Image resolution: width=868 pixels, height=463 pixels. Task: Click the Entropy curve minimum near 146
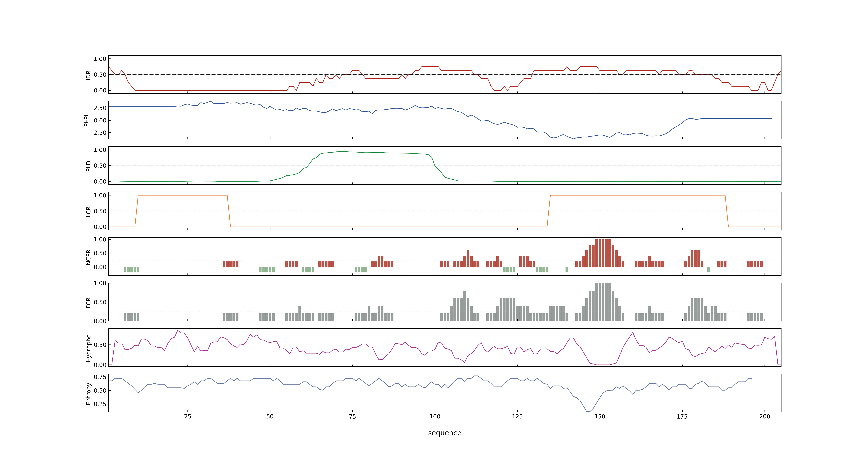pyautogui.click(x=588, y=411)
